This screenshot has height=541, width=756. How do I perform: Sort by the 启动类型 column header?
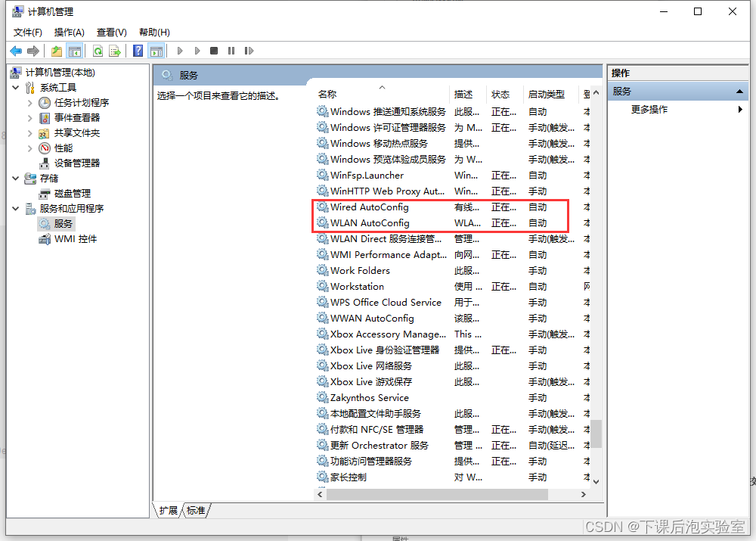click(x=550, y=94)
